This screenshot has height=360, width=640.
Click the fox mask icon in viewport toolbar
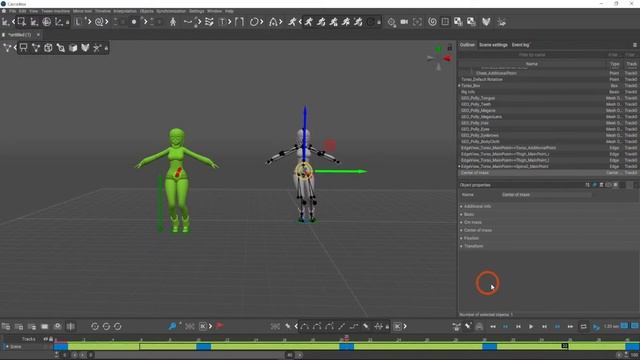85,48
